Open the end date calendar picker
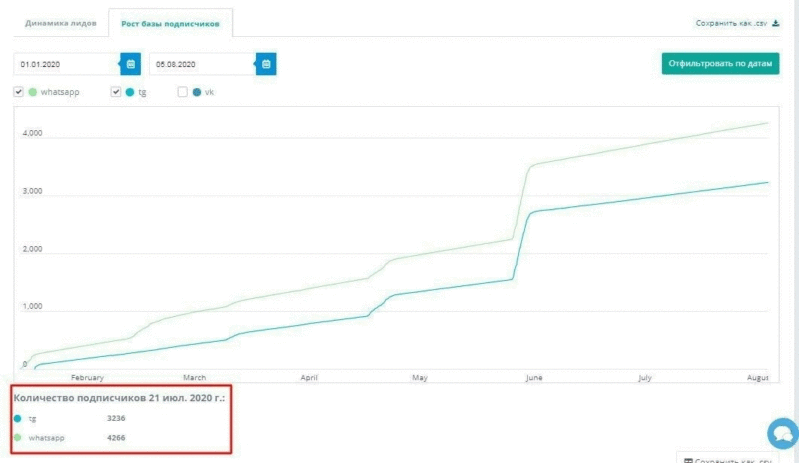The width and height of the screenshot is (799, 463). pyautogui.click(x=266, y=64)
